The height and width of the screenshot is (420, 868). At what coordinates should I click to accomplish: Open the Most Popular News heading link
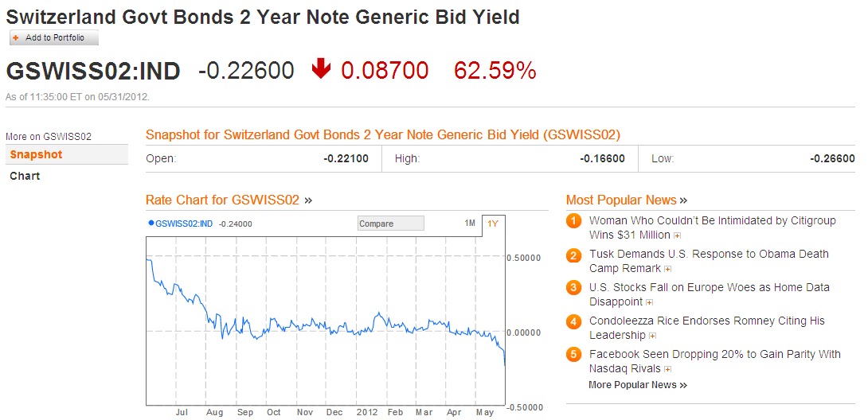pyautogui.click(x=622, y=200)
